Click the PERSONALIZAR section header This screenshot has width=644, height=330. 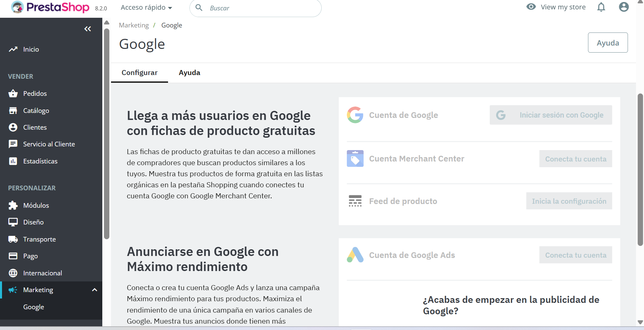point(32,188)
